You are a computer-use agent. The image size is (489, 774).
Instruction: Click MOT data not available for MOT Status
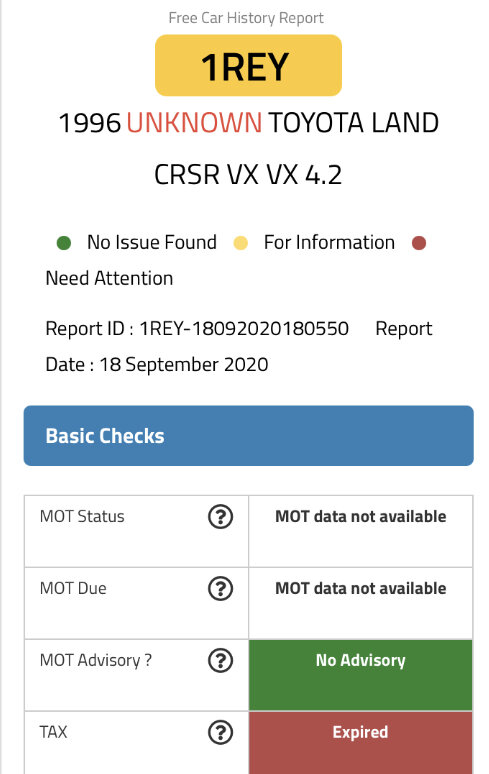pyautogui.click(x=360, y=516)
